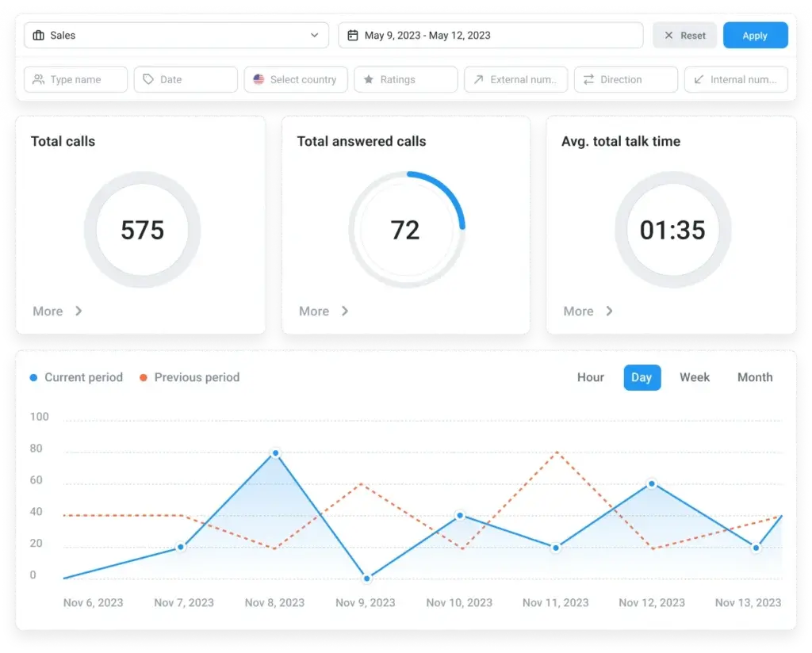The height and width of the screenshot is (653, 812).
Task: Switch to the Month tab
Action: (754, 377)
